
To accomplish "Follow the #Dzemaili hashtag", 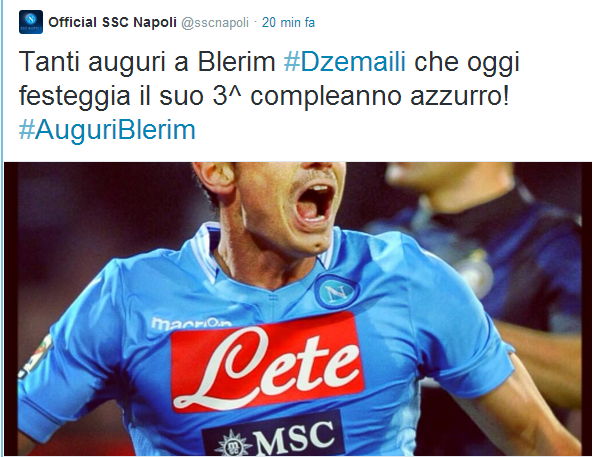I will point(344,61).
